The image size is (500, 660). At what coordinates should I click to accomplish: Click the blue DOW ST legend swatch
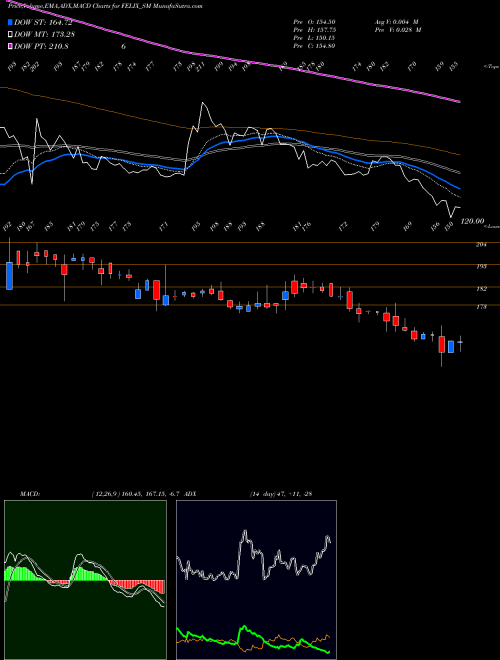11,22
